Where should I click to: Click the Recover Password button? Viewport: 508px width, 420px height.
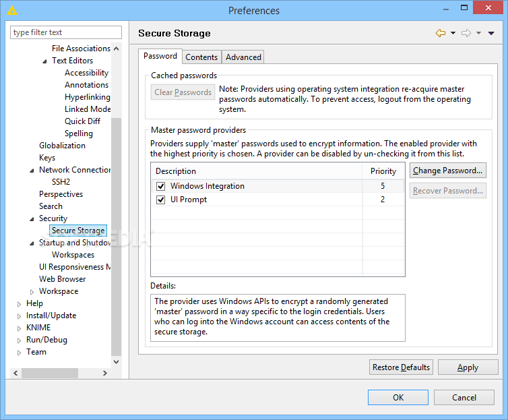pos(448,191)
